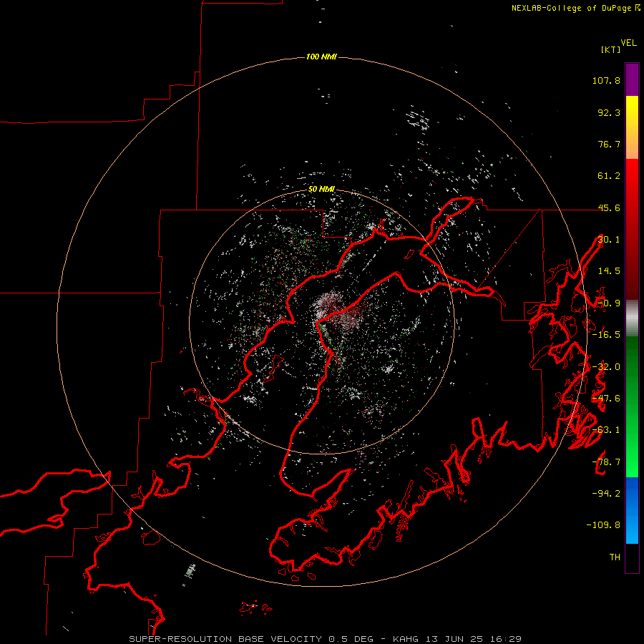Click the -0.9 scale value

pyautogui.click(x=609, y=303)
